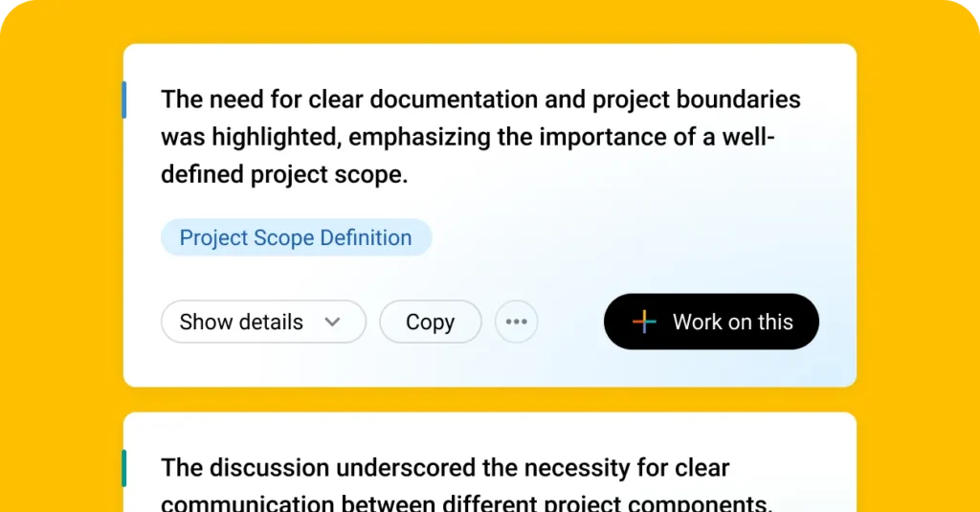Start the Work on this action
This screenshot has width=980, height=512.
(x=711, y=322)
